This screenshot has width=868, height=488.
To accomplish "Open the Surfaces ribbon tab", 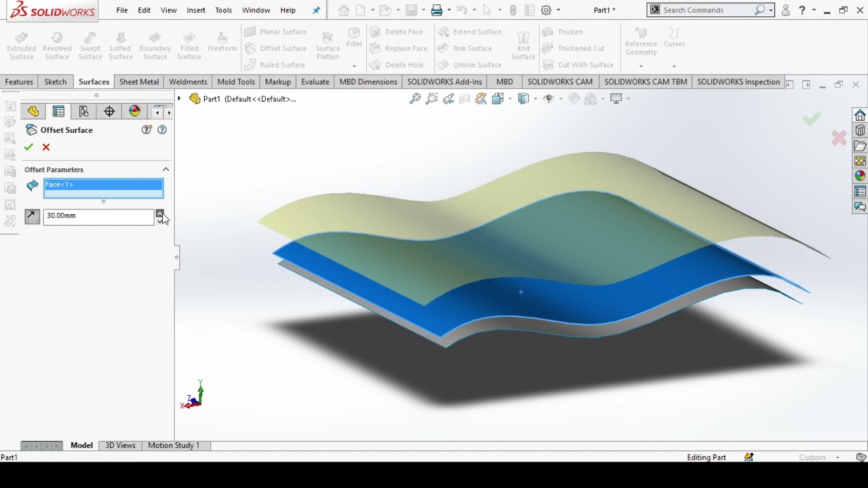I will pos(94,82).
